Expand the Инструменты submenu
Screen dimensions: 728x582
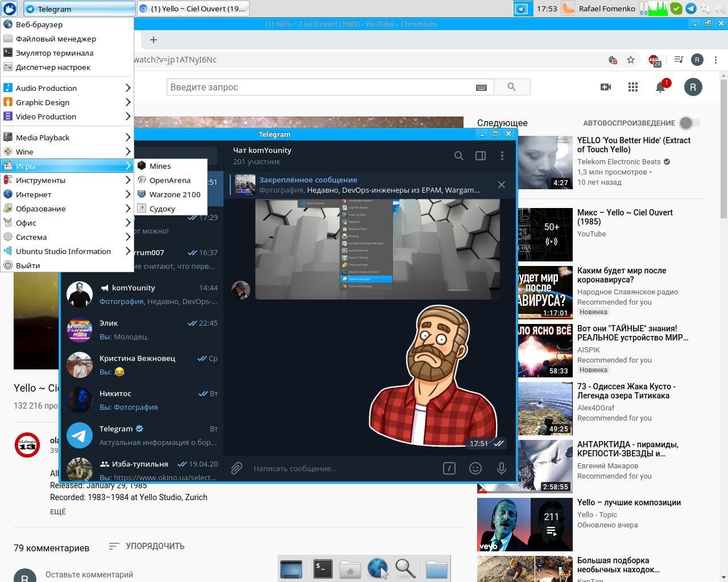[x=67, y=180]
